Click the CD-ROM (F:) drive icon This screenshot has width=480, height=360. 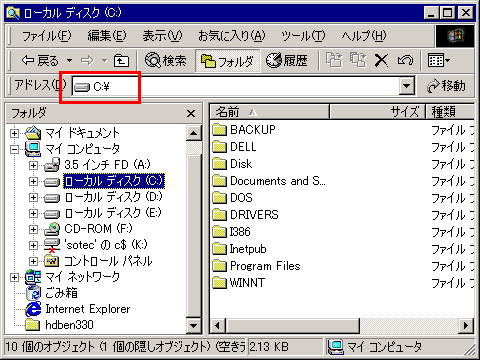pos(52,229)
